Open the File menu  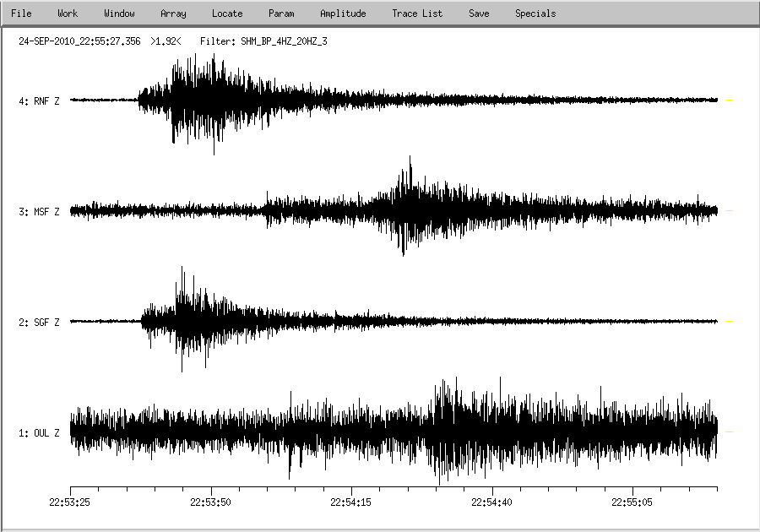click(21, 14)
